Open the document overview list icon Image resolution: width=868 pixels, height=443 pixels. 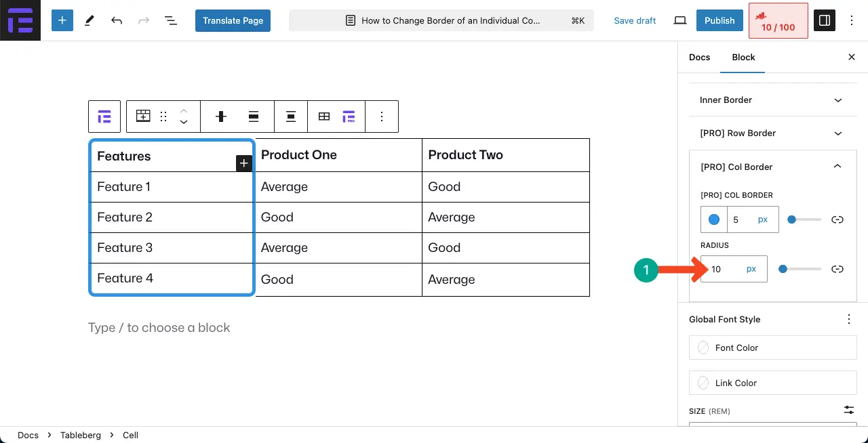(171, 20)
